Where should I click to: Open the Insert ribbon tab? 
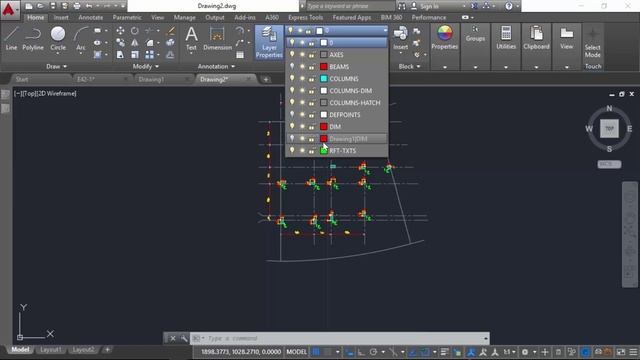61,18
